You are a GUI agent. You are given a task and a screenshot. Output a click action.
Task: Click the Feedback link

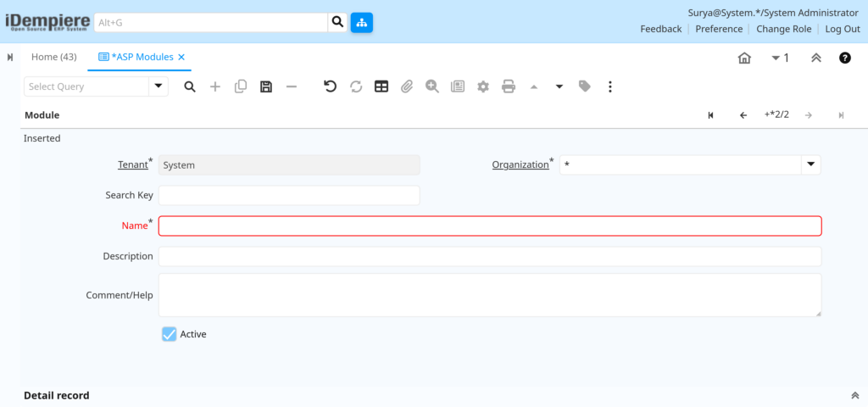661,29
